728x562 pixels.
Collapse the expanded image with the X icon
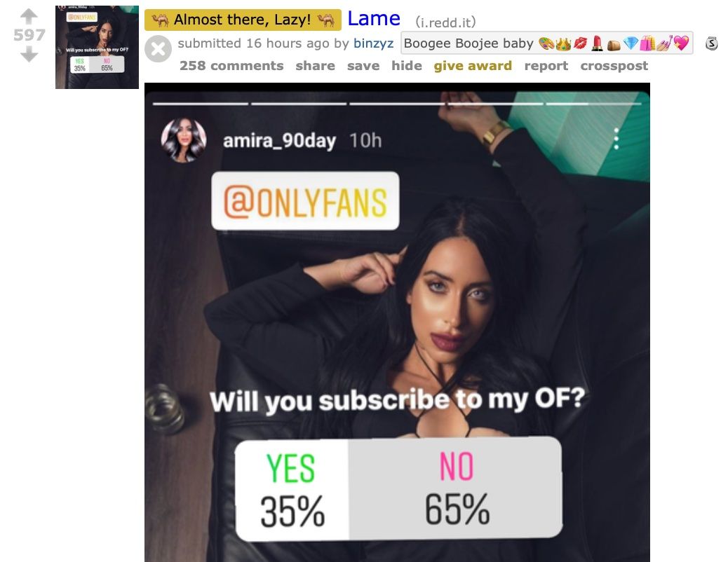(x=158, y=49)
